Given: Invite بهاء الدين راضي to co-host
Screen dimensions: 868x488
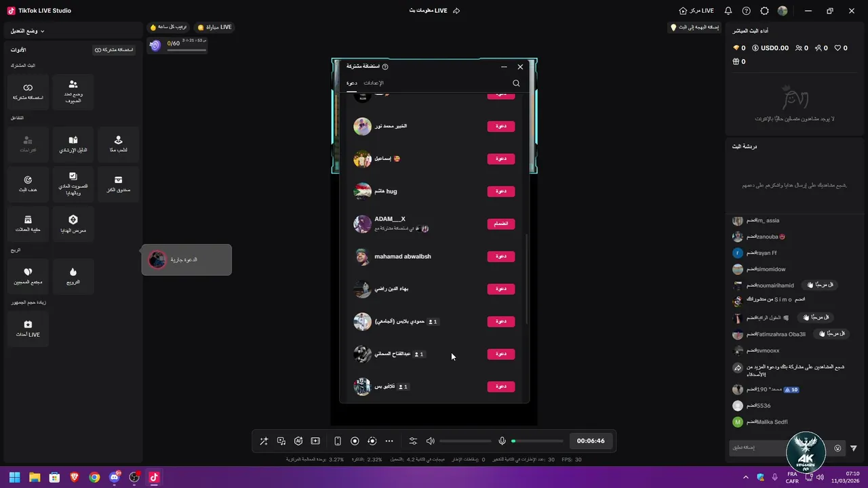Looking at the screenshot, I should (x=501, y=289).
